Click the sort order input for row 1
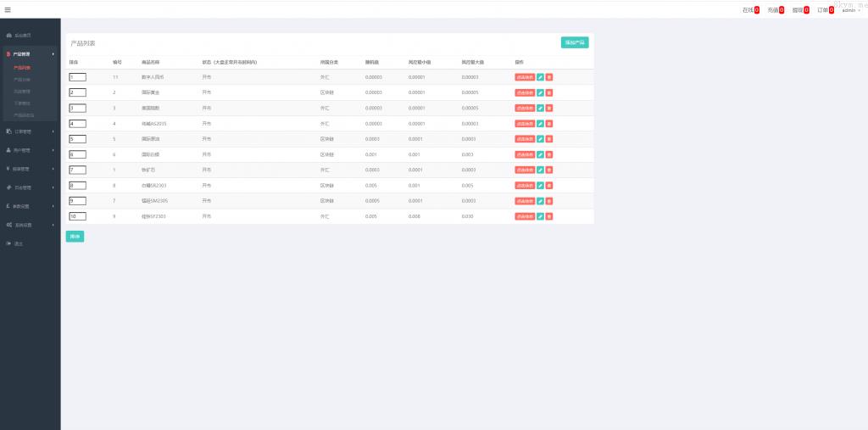868x430 pixels. (77, 77)
